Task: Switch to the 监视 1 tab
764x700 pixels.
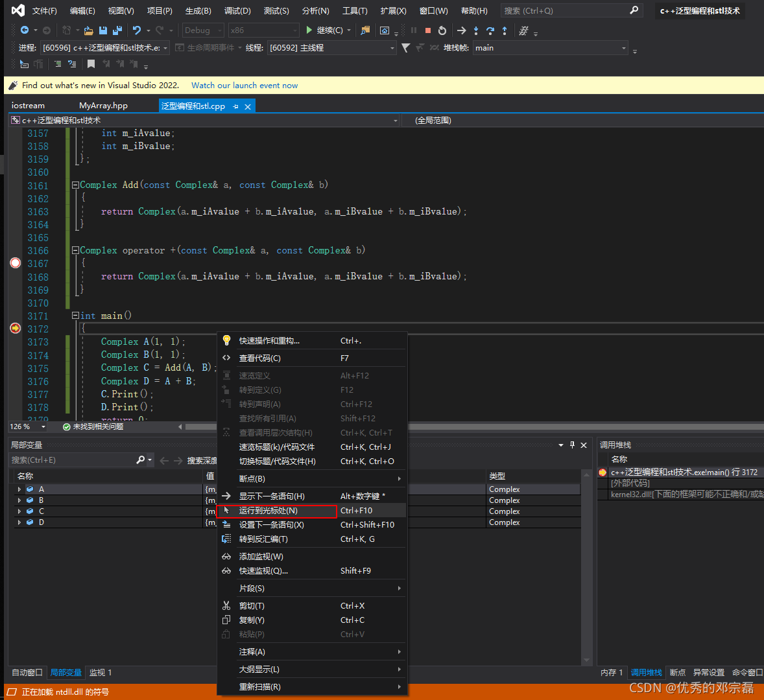Action: pos(101,672)
